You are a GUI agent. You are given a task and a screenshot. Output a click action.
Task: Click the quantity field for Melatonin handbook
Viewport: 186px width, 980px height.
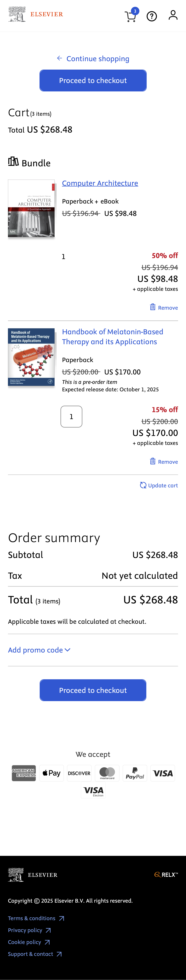click(72, 417)
